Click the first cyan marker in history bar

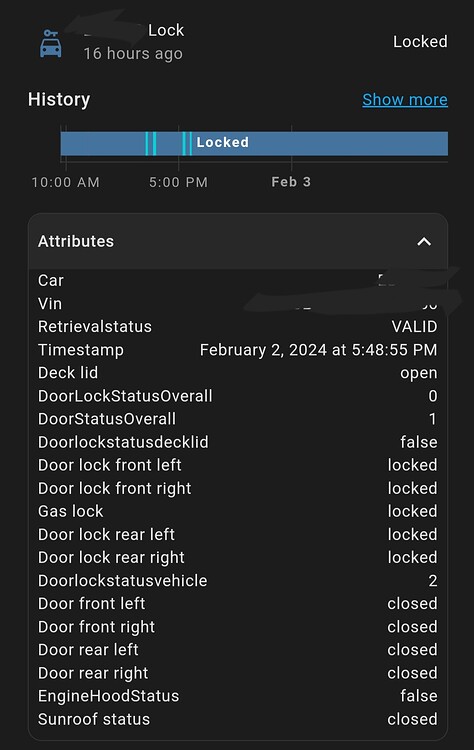(x=147, y=143)
